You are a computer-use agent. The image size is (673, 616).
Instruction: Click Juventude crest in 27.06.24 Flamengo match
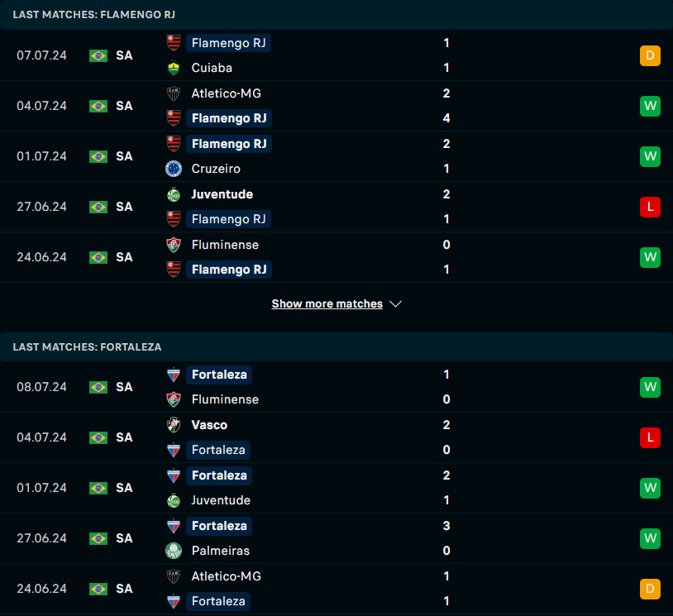click(x=174, y=194)
